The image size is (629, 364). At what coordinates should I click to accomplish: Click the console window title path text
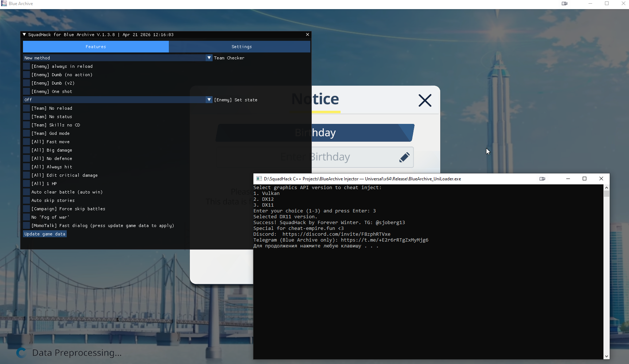point(362,179)
